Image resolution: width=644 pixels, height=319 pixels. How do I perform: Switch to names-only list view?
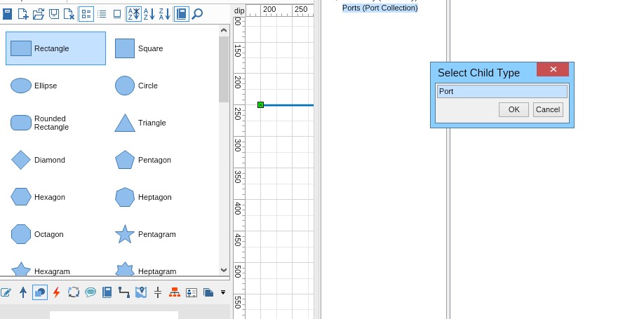[x=102, y=14]
